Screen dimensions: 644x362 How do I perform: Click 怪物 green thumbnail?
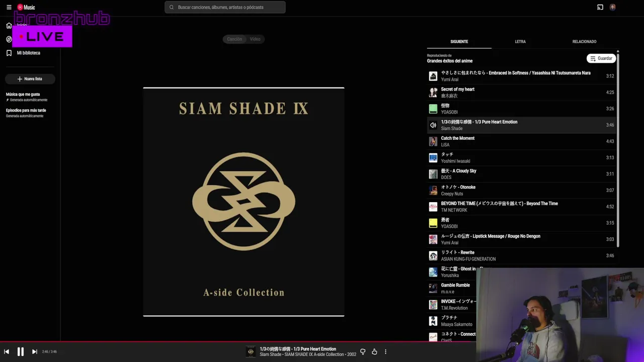(433, 109)
